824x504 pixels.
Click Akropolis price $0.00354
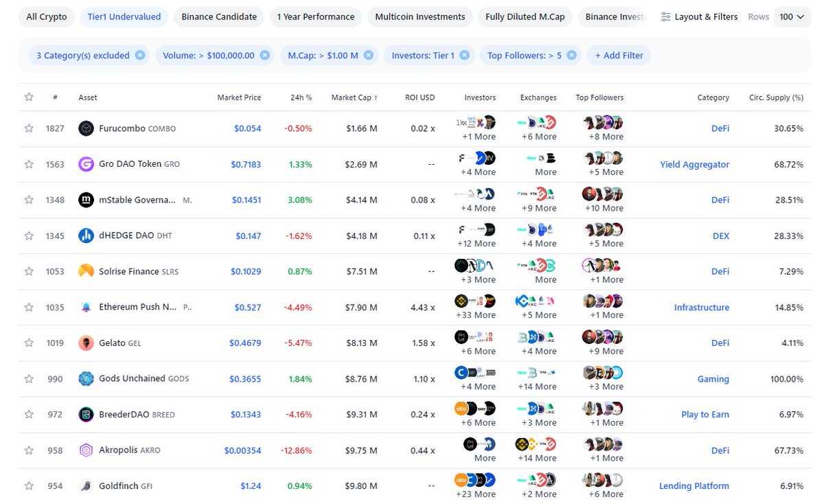point(242,450)
